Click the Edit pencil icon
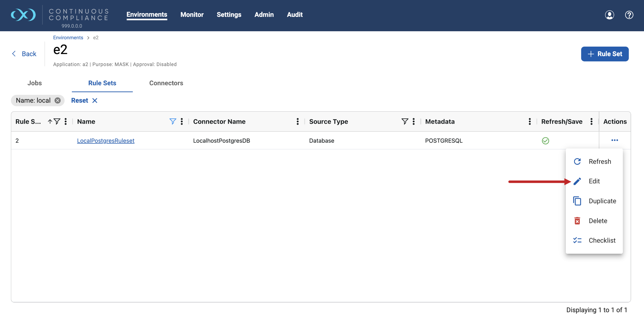This screenshot has height=324, width=644. coord(577,181)
